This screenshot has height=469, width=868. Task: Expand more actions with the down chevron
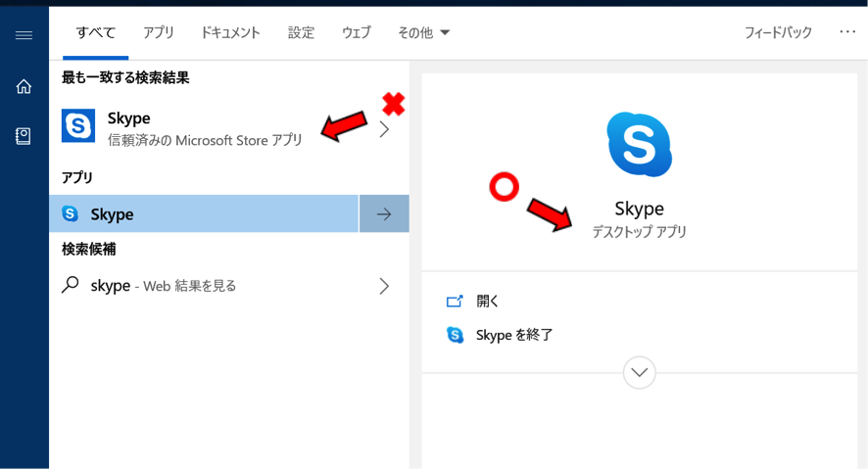pyautogui.click(x=640, y=372)
